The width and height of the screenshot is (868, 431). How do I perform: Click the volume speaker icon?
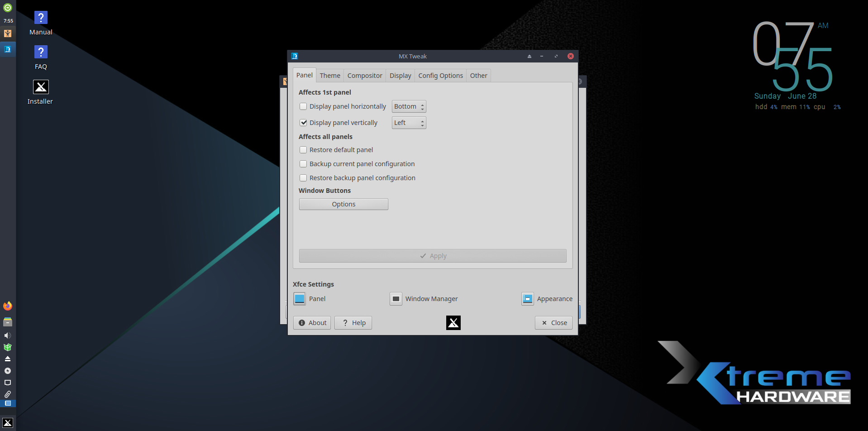(x=8, y=335)
